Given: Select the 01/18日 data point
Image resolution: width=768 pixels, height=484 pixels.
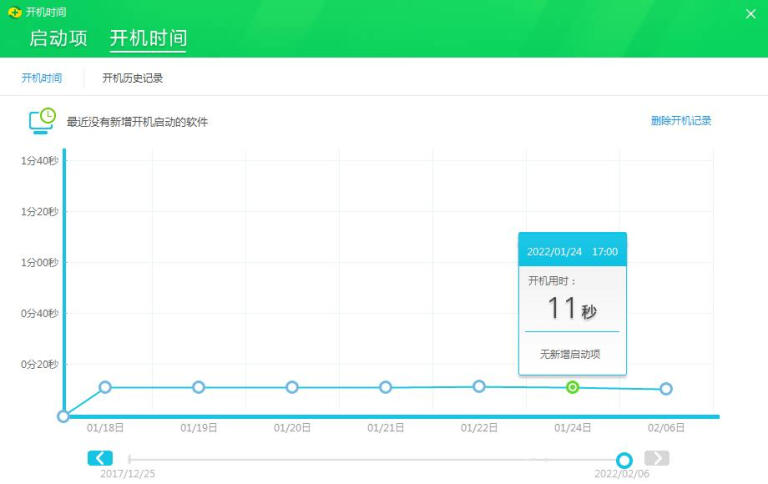Looking at the screenshot, I should click(105, 387).
